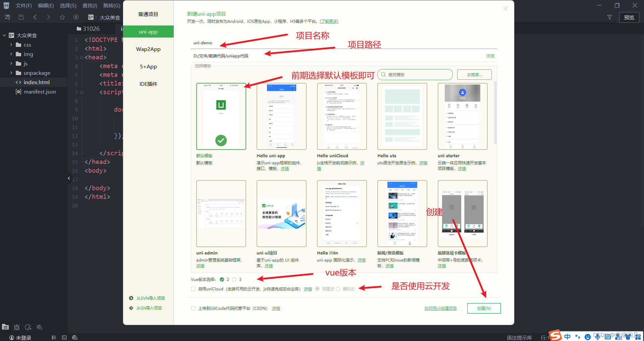Click the 查找模板 search field
Image resolution: width=644 pixels, height=341 pixels.
tap(415, 74)
